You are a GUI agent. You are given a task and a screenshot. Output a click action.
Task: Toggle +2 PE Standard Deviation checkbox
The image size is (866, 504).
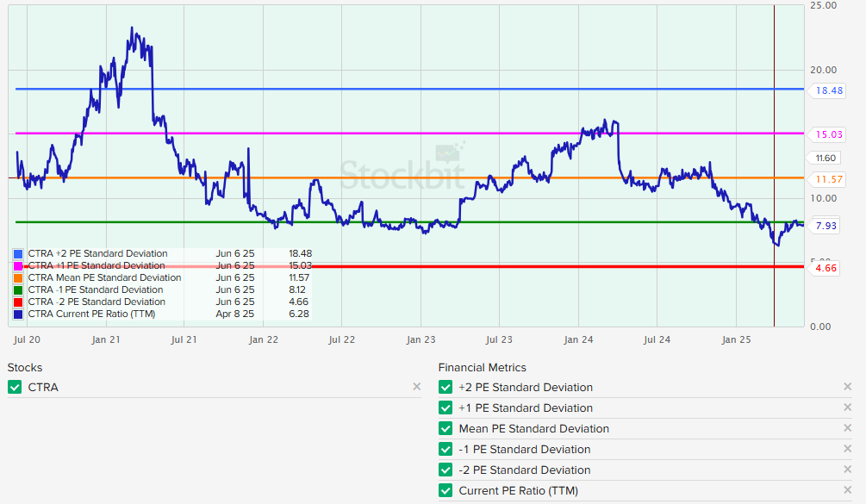click(445, 388)
